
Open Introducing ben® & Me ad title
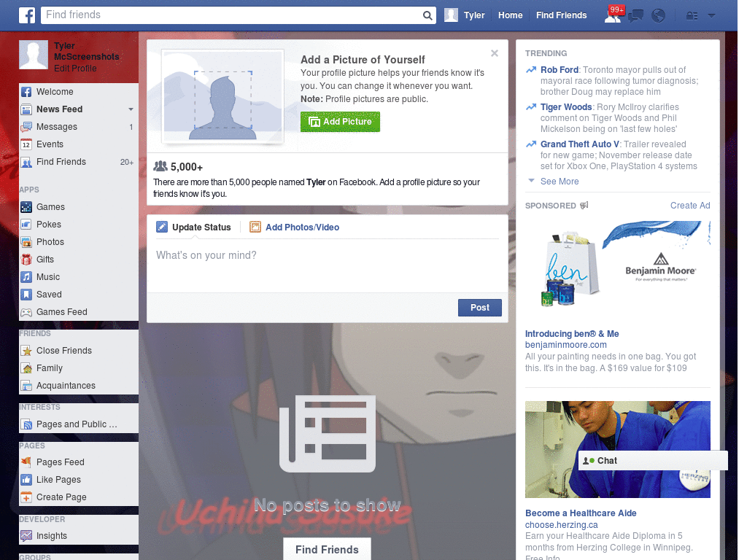tap(572, 334)
